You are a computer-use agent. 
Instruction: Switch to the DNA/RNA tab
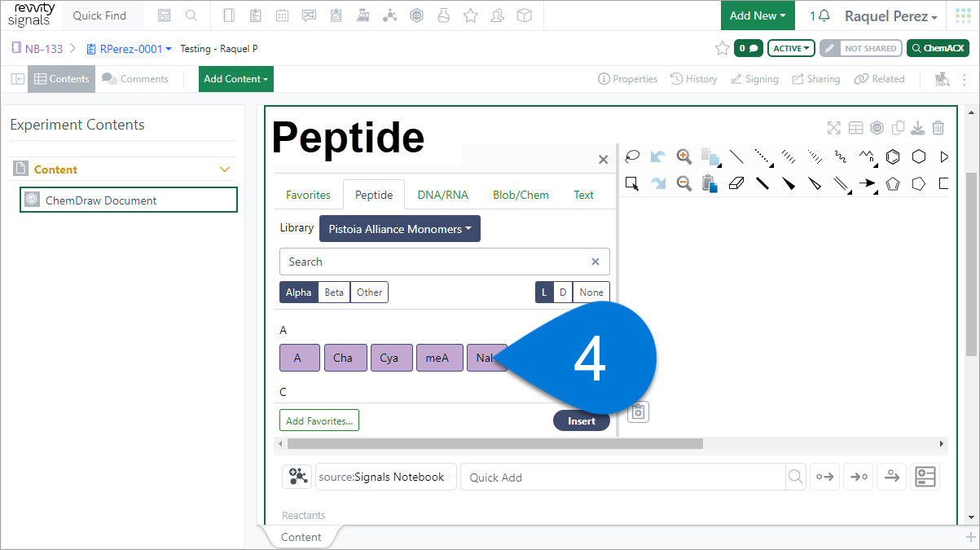[443, 195]
